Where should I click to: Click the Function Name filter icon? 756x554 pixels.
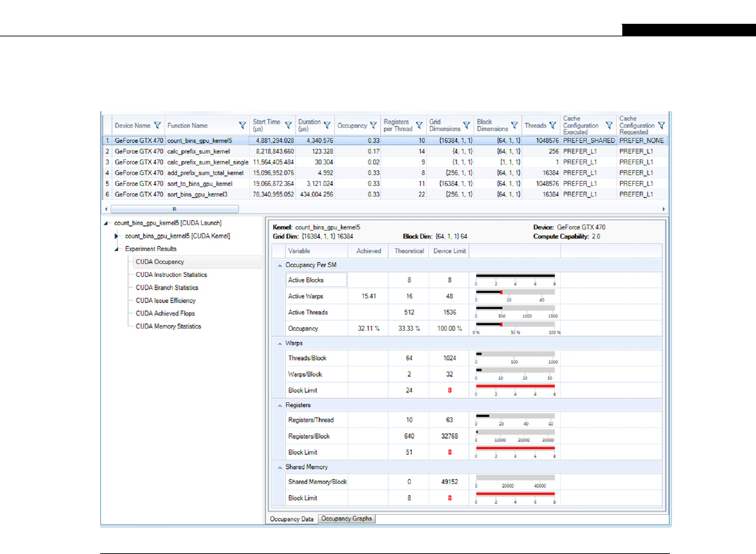242,126
